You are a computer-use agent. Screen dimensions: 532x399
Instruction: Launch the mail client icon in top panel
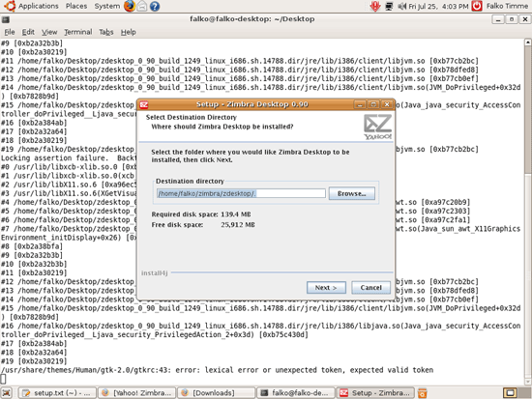tap(142, 6)
